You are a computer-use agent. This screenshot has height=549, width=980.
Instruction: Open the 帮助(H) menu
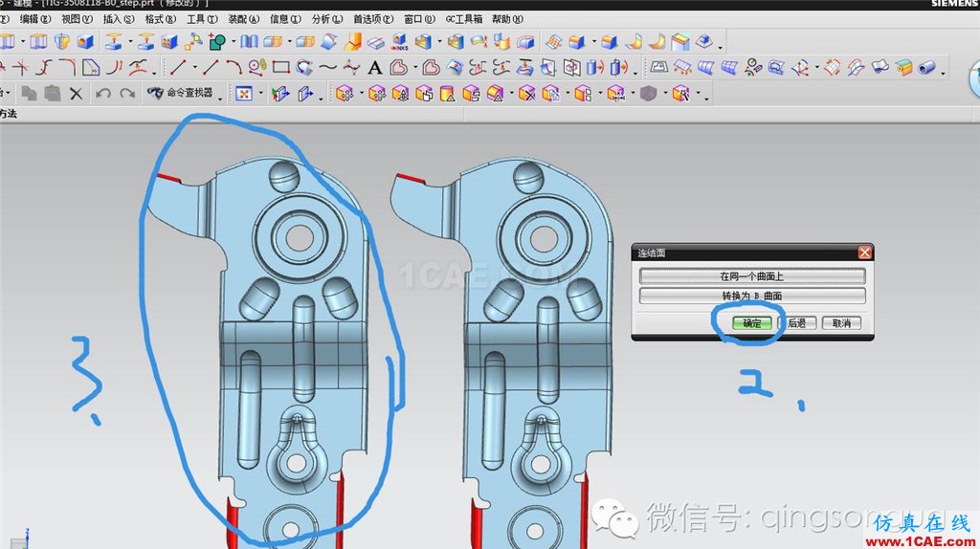(507, 19)
